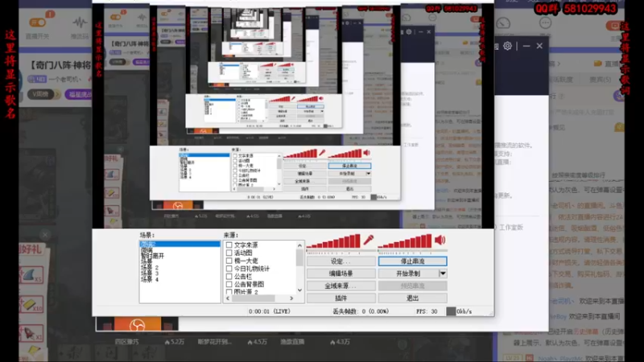Click the FPS: 30 status text
Screen dimensions: 644x362
(427, 311)
